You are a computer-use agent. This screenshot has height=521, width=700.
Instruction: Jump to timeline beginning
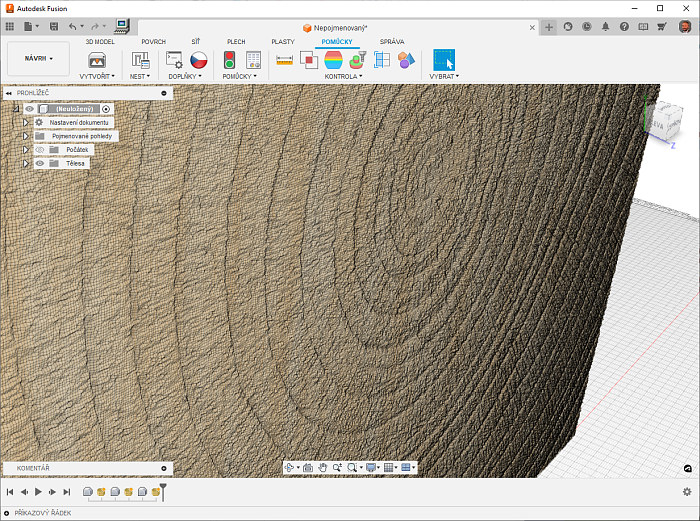10,492
